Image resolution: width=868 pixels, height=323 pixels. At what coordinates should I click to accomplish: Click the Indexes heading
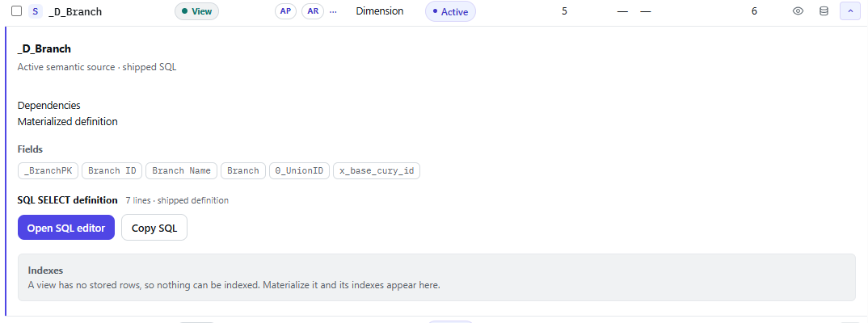(x=45, y=271)
